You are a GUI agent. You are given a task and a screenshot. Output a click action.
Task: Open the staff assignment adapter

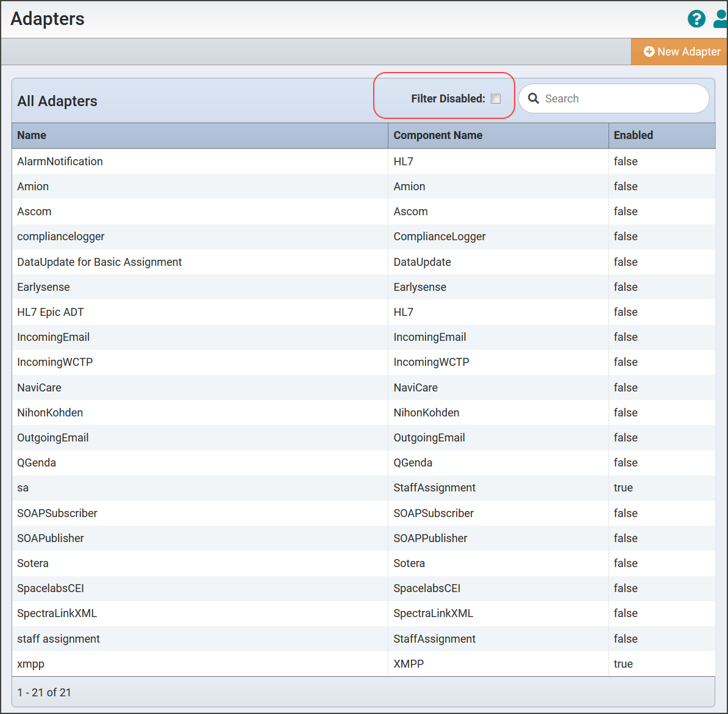(59, 639)
